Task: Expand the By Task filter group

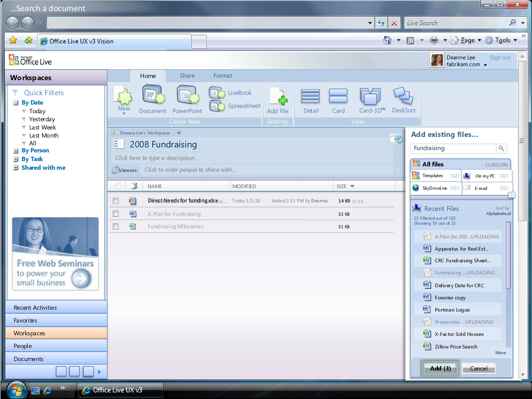Action: (16, 159)
